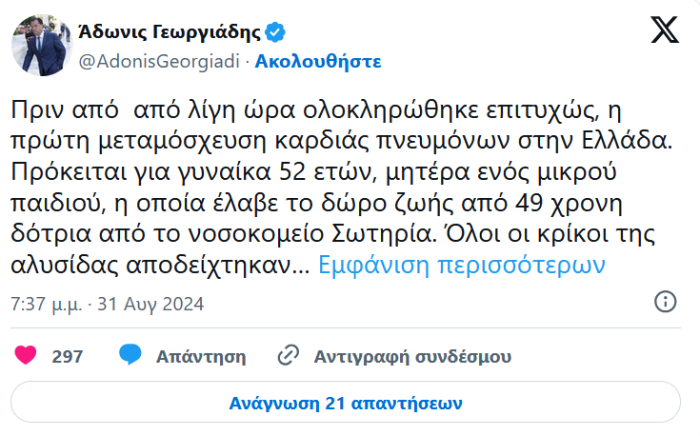The image size is (700, 436).
Task: Open Άδωνις Γεωργιάδης profile picture
Action: 39,44
